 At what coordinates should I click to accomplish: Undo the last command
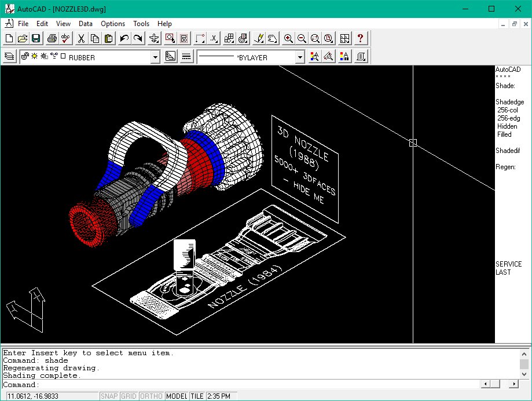point(124,38)
